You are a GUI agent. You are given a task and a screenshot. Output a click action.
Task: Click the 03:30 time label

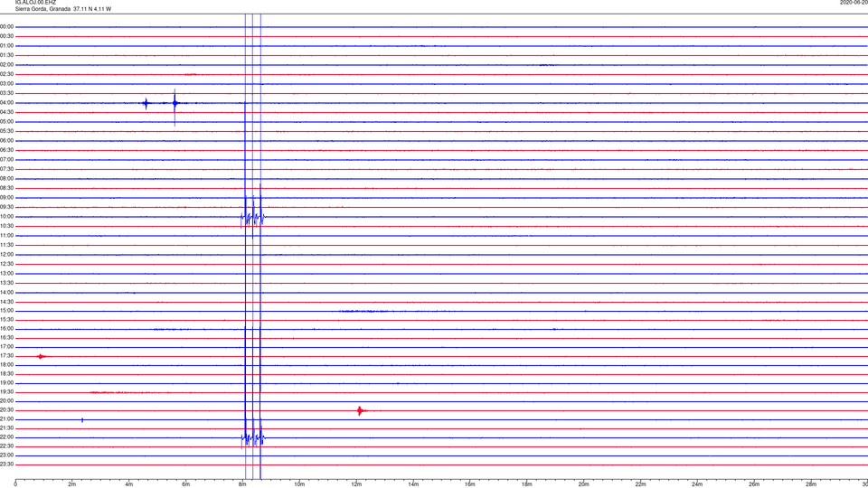coord(7,93)
